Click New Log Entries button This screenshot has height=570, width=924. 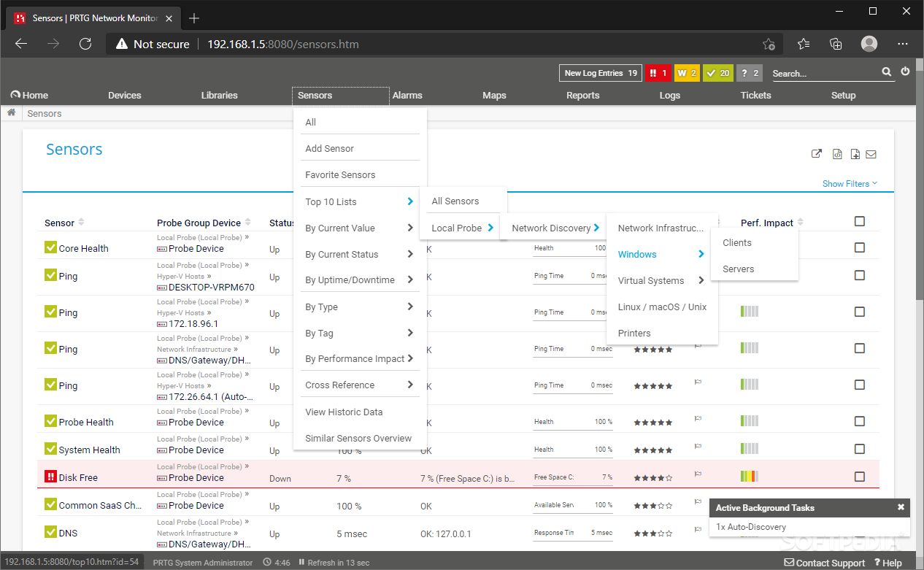click(x=601, y=73)
